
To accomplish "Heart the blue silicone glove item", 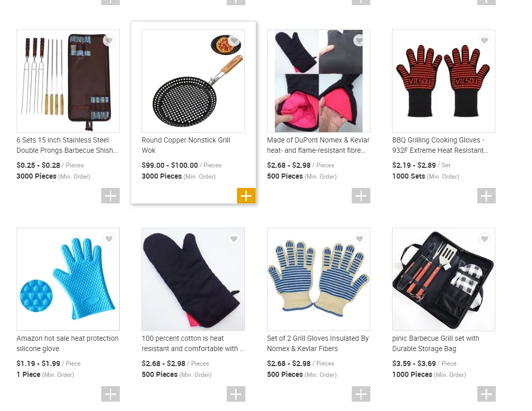I will [x=108, y=239].
